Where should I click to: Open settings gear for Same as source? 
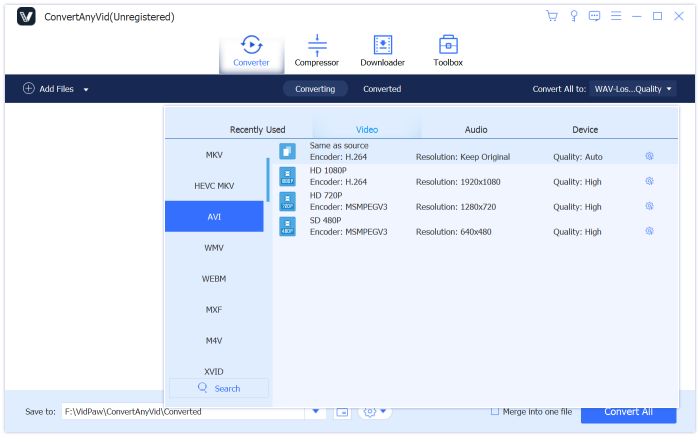click(649, 156)
